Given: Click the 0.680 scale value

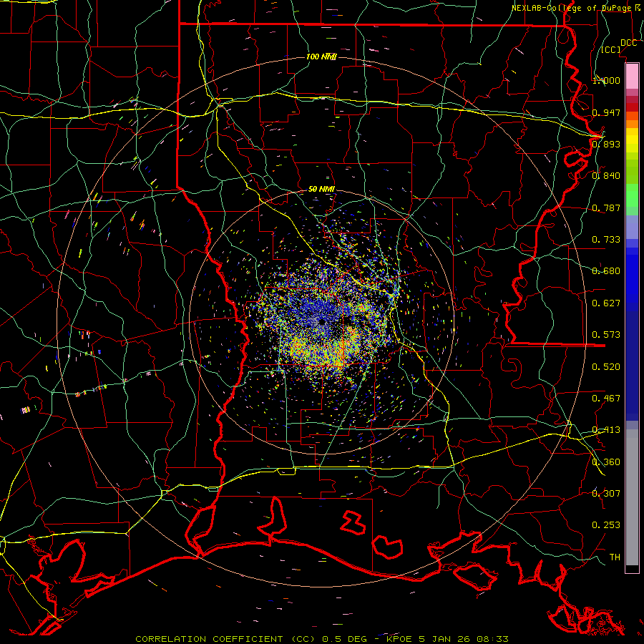Looking at the screenshot, I should click(x=606, y=271).
